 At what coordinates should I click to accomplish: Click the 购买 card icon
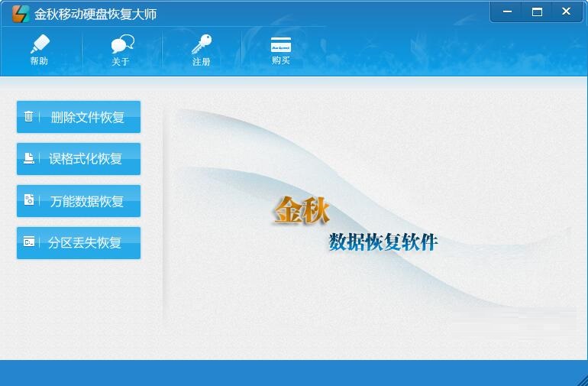tap(281, 45)
